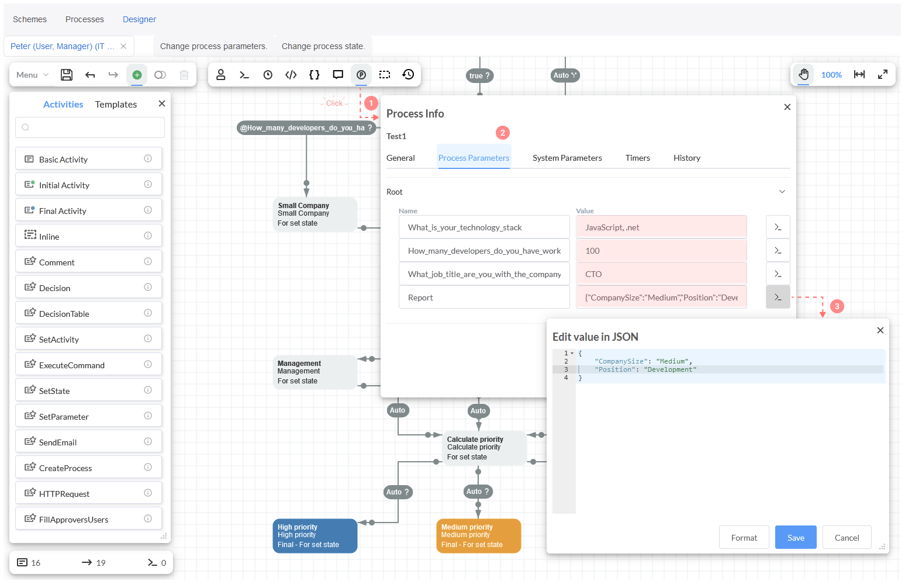Viewport: 905px width, 588px height.
Task: Open the code actions angle-bracket icon
Action: (291, 75)
